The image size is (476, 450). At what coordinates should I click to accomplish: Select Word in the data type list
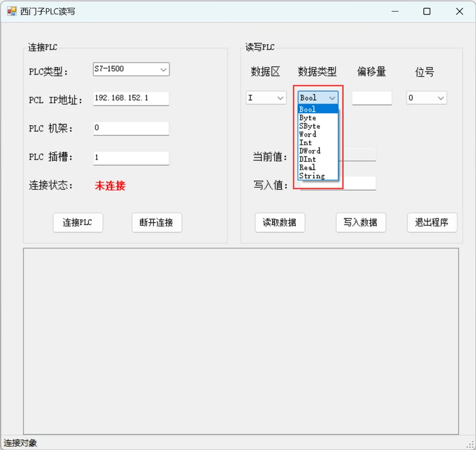click(318, 134)
